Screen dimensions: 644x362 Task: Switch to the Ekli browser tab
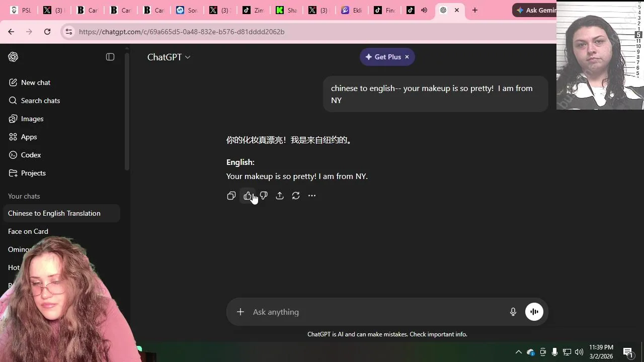[x=352, y=10]
